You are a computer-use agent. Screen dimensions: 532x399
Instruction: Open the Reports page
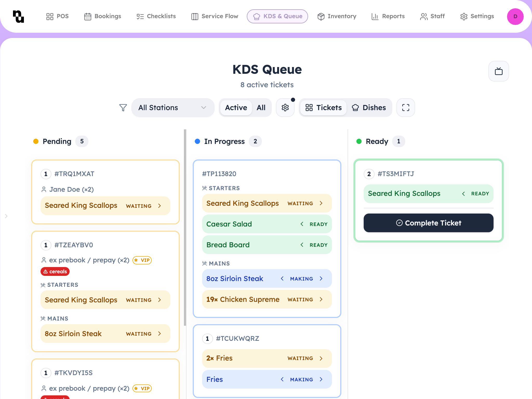[x=388, y=16]
